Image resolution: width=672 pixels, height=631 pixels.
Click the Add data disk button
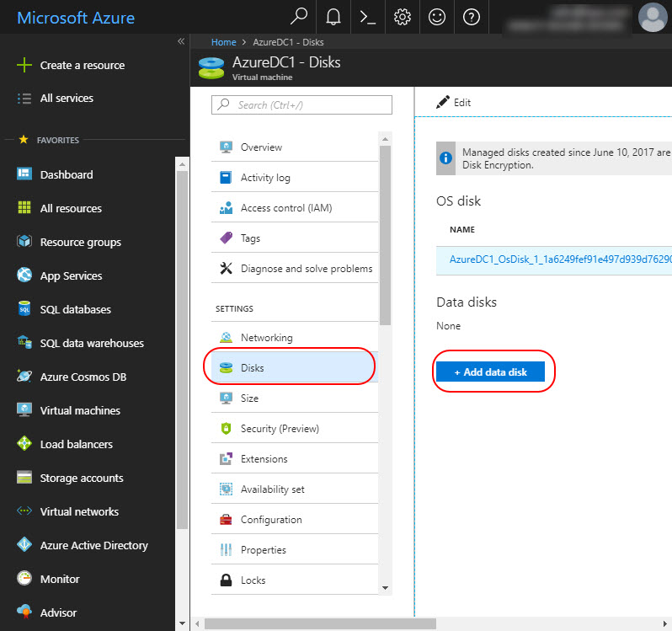[490, 372]
